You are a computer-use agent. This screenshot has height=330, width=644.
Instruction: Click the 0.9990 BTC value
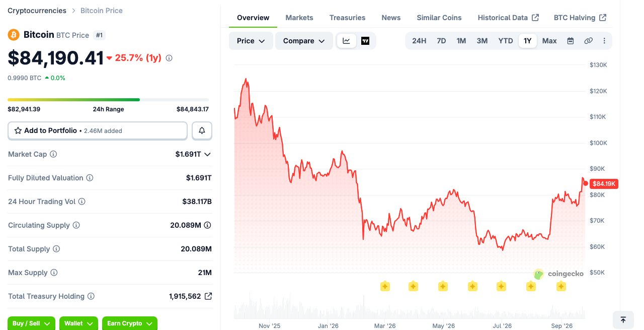point(25,78)
